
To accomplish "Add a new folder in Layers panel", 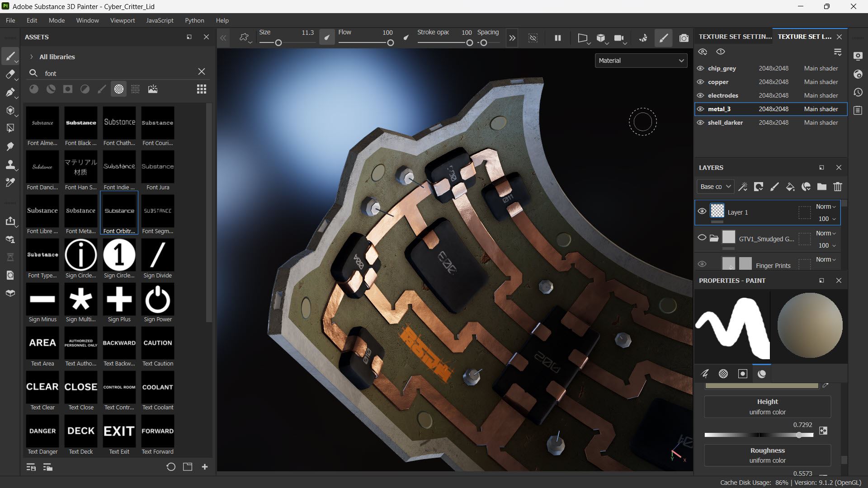I will pos(822,187).
